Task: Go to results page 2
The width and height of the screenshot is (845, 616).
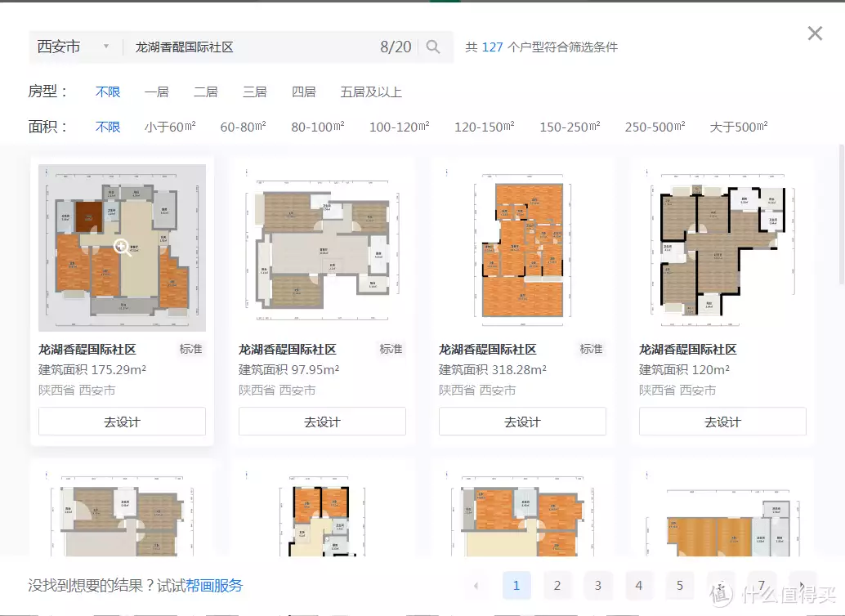Action: tap(557, 585)
